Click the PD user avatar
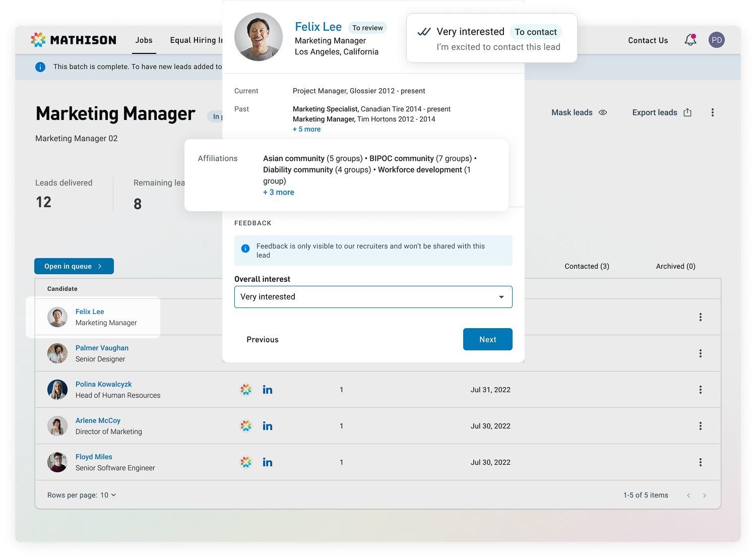The height and width of the screenshot is (559, 756). [716, 40]
